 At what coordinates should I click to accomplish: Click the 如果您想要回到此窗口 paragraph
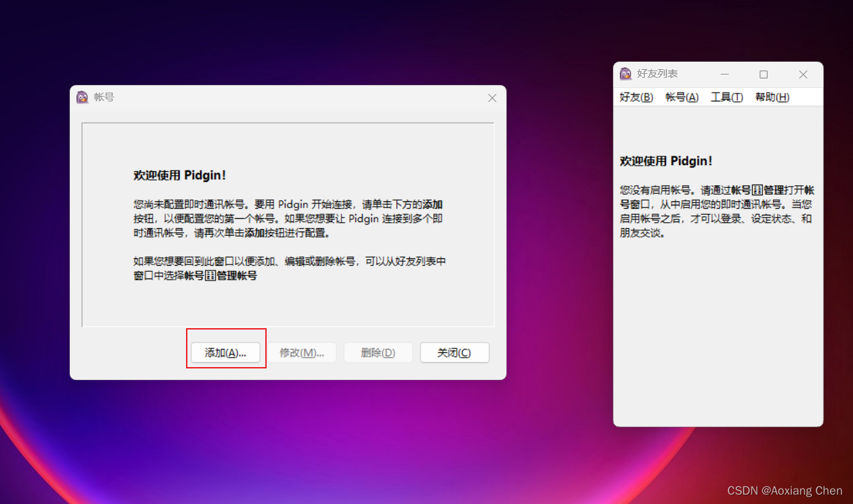pos(289,268)
